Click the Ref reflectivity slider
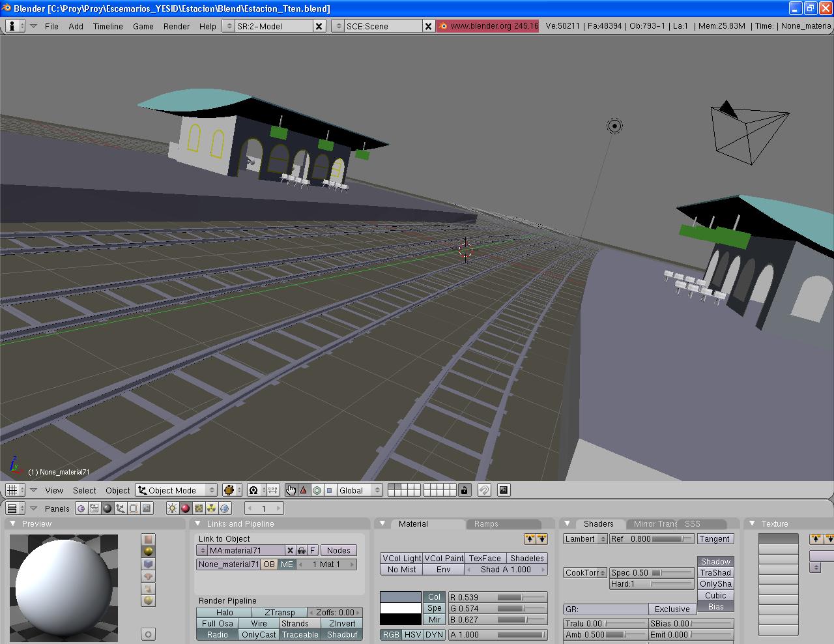The image size is (834, 644). click(x=652, y=539)
